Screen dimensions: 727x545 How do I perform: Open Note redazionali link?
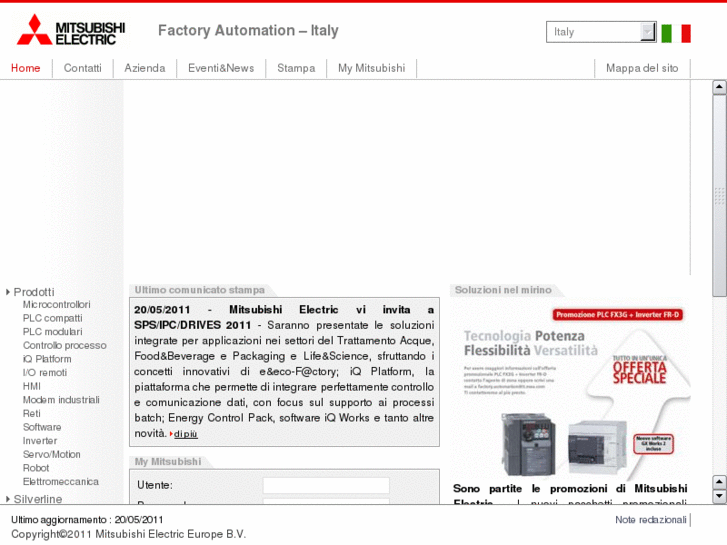pos(650,519)
